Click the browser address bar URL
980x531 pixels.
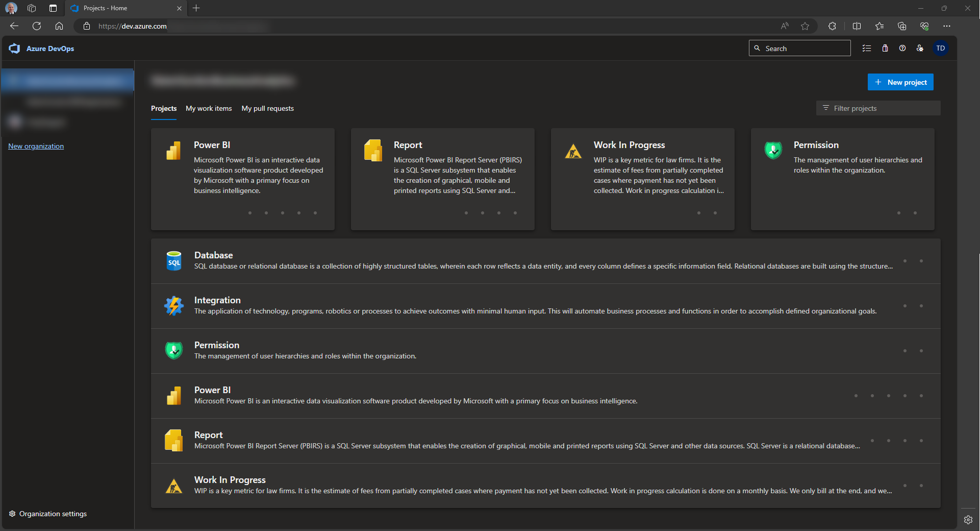133,26
